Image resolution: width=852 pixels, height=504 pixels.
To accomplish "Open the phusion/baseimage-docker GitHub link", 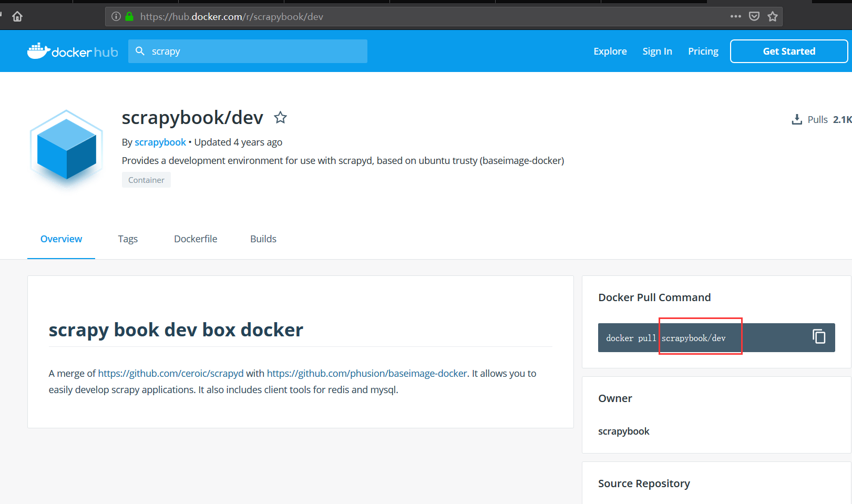I will click(x=367, y=374).
